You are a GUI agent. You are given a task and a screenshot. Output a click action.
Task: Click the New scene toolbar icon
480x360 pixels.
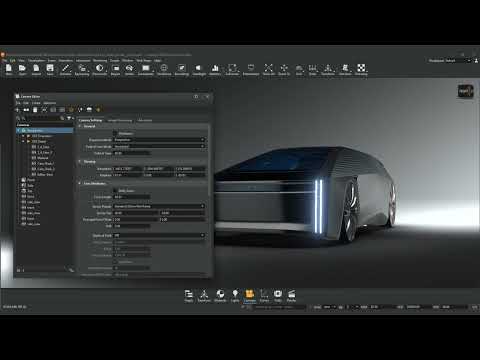coord(9,69)
